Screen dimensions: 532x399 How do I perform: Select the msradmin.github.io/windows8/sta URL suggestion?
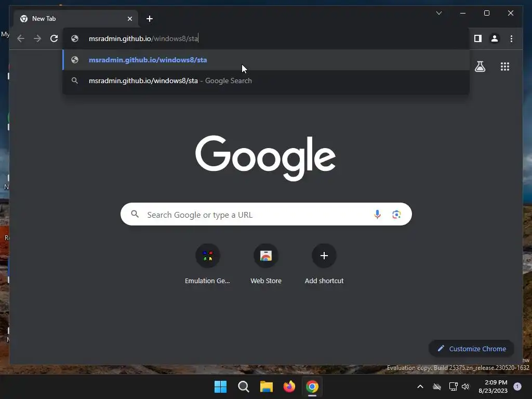[266, 60]
